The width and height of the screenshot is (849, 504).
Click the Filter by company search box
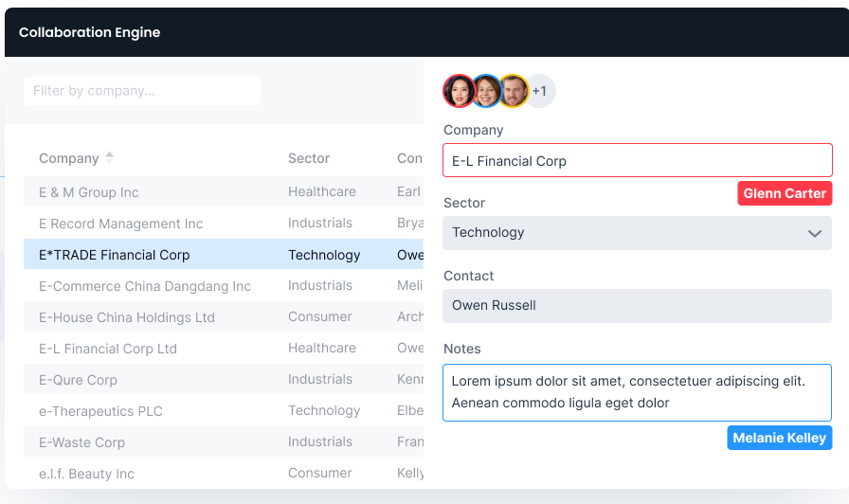tap(142, 91)
